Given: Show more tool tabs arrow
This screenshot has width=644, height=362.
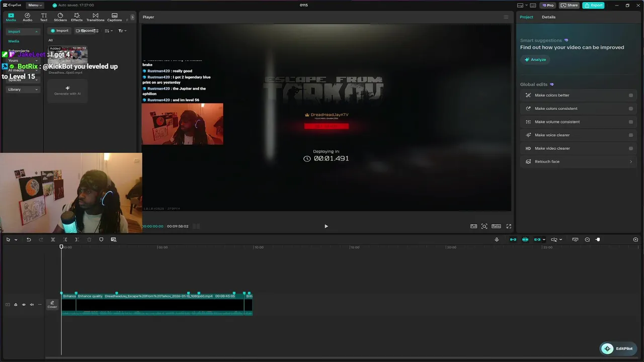Looking at the screenshot, I should pyautogui.click(x=132, y=17).
